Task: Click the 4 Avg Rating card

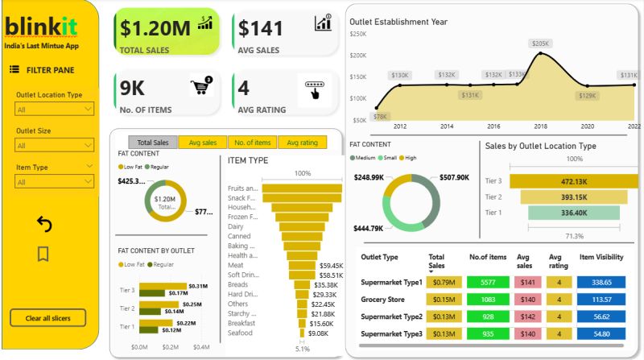Action: (x=285, y=93)
